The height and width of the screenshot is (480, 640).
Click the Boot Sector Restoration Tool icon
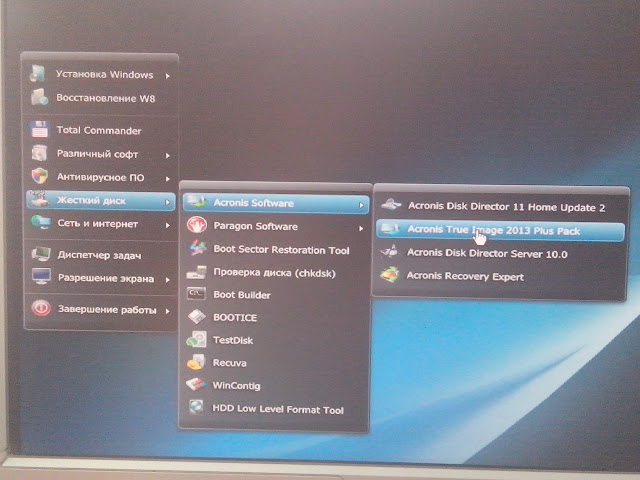tap(198, 248)
